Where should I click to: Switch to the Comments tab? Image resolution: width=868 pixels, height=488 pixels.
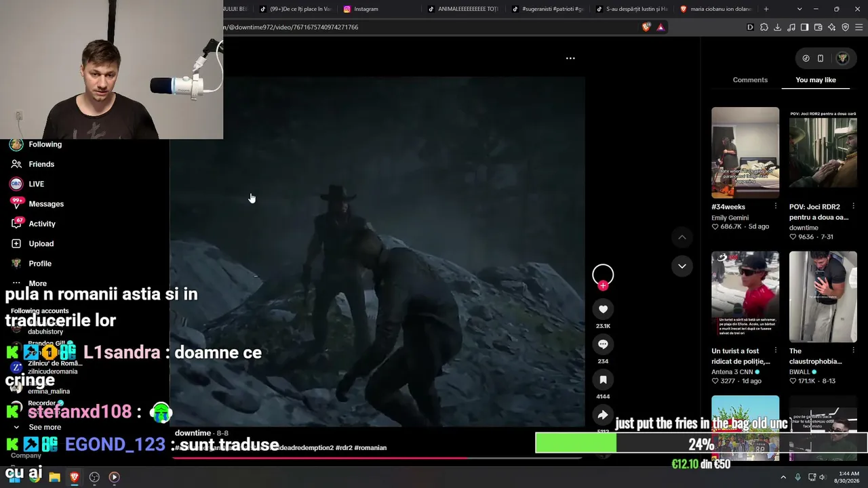click(750, 80)
